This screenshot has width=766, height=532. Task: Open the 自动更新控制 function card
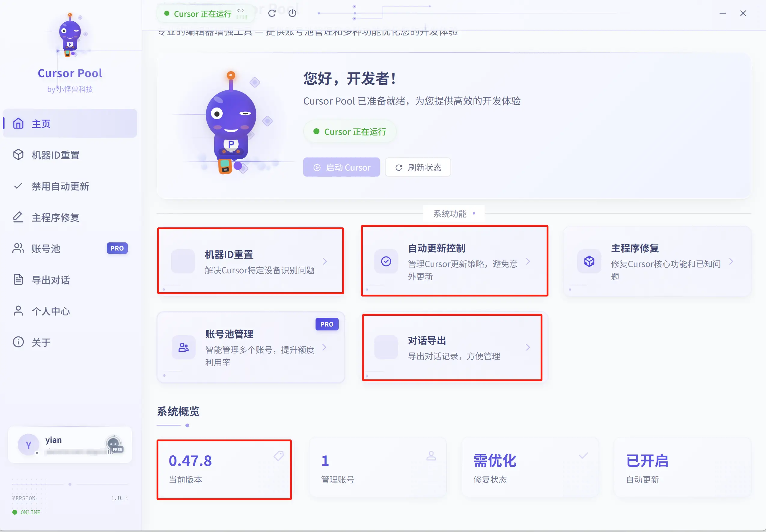point(454,261)
